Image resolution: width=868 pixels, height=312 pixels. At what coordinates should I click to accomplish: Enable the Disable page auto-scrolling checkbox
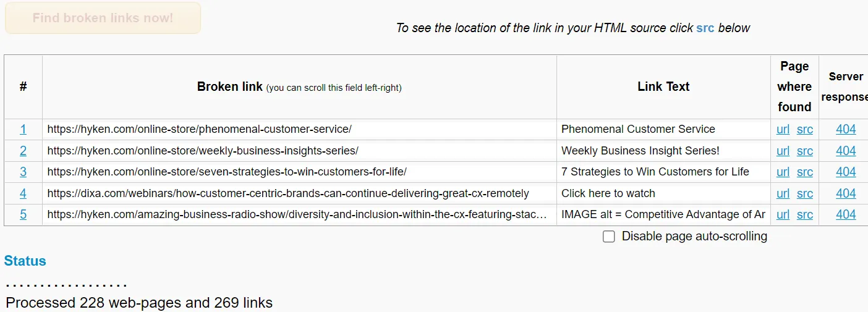pyautogui.click(x=609, y=237)
